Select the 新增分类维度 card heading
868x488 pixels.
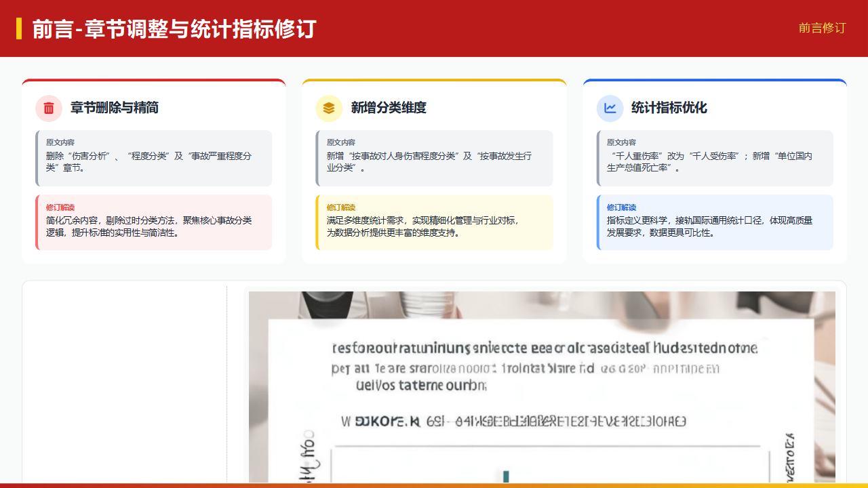click(x=389, y=108)
